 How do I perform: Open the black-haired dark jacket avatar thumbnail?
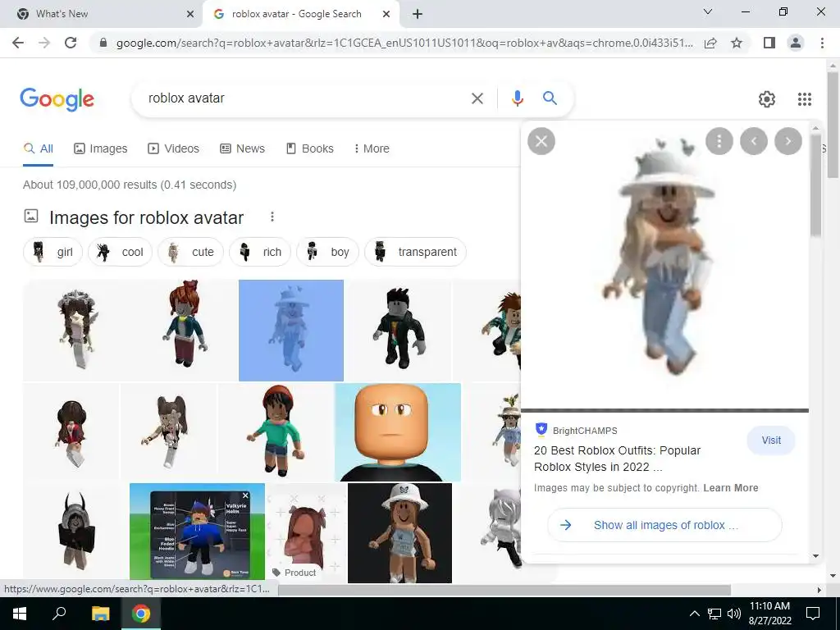click(399, 331)
